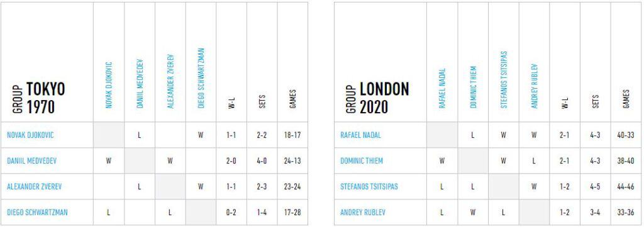Open Novak Djokovic row player link

(30, 135)
